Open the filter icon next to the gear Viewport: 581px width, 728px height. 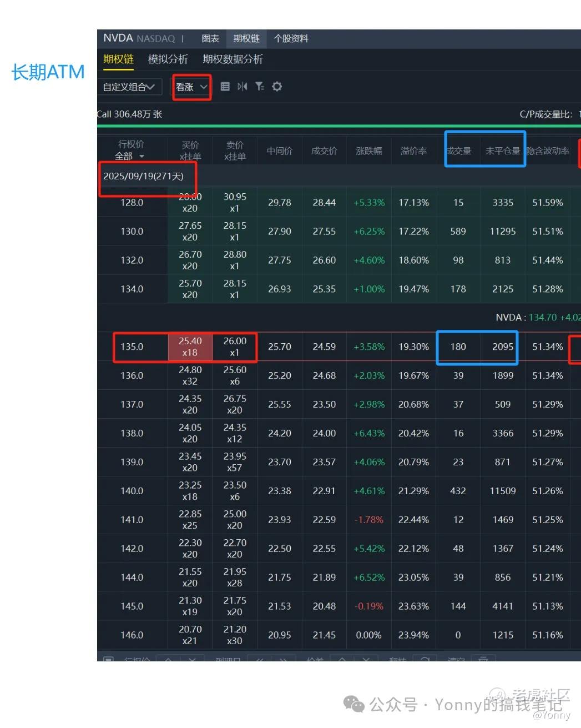[x=259, y=87]
